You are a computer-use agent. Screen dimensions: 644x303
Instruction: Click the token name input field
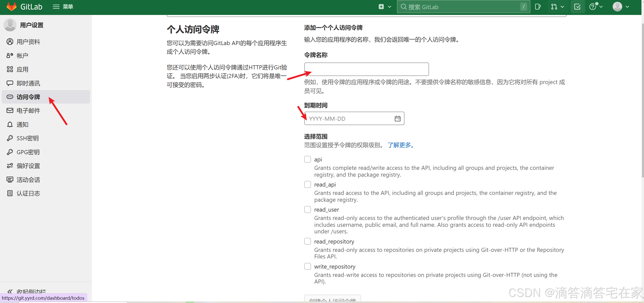[366, 69]
